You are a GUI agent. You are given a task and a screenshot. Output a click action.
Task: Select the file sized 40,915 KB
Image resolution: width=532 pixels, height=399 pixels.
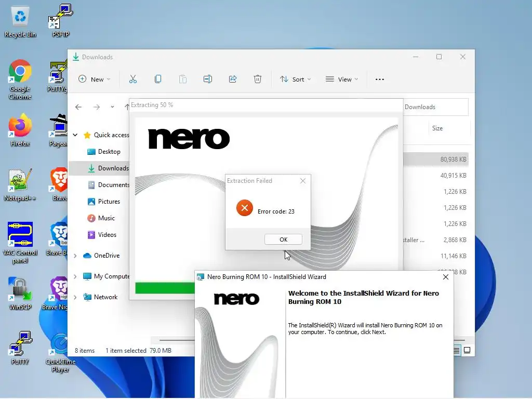[436, 176]
